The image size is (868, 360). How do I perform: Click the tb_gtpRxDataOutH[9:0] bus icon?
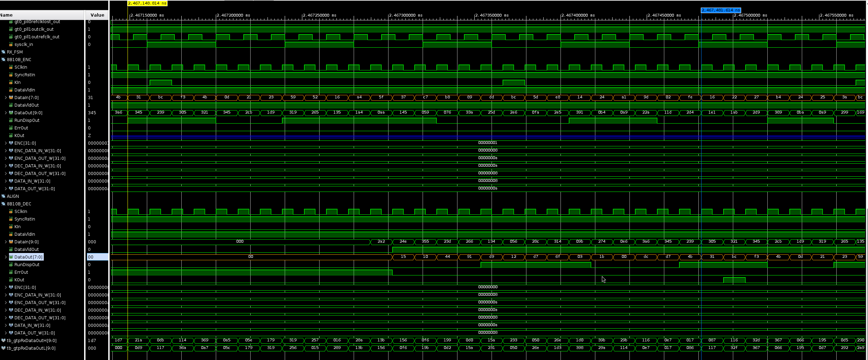coord(3,341)
